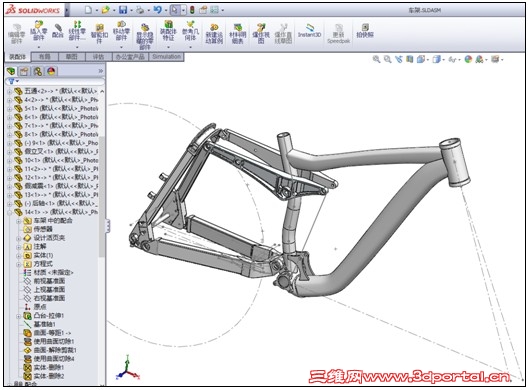Click the Edit Appearance color ball icon

[468, 59]
